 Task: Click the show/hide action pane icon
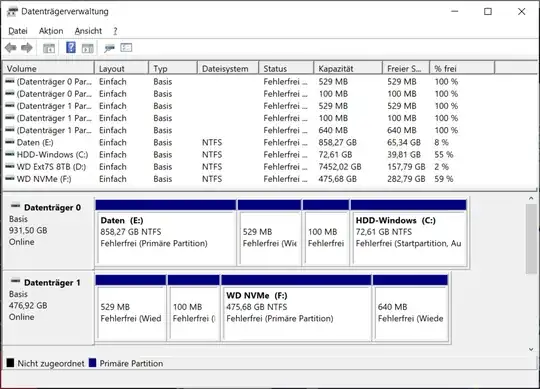pyautogui.click(x=87, y=48)
